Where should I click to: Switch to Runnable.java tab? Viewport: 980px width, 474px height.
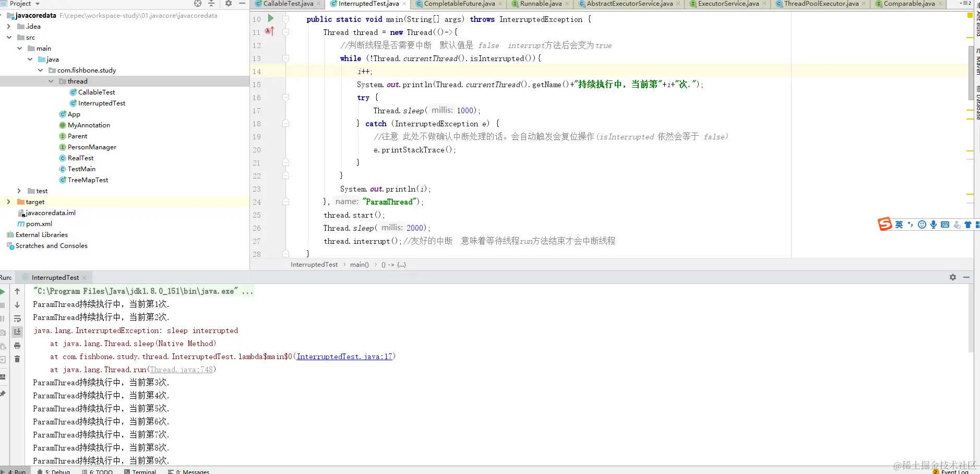tap(541, 4)
